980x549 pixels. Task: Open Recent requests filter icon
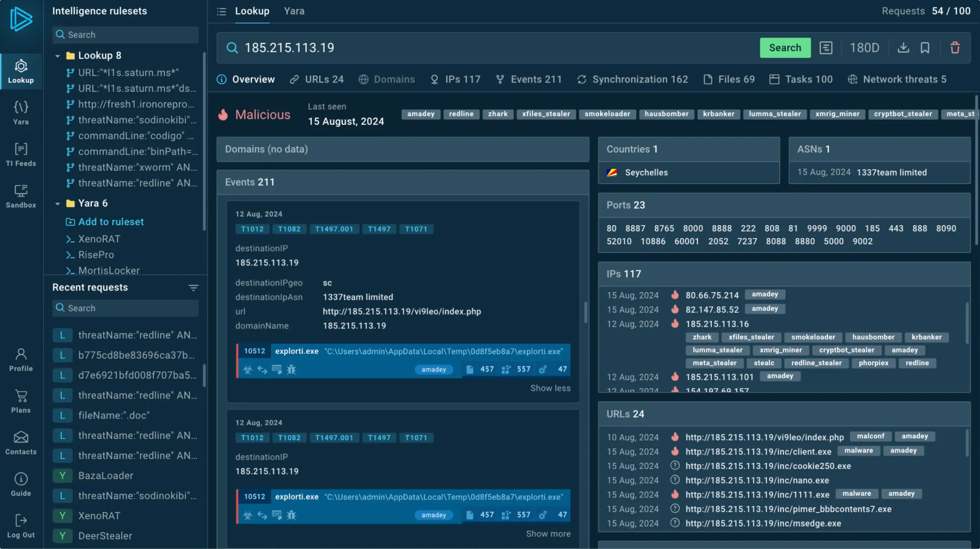[x=194, y=288]
